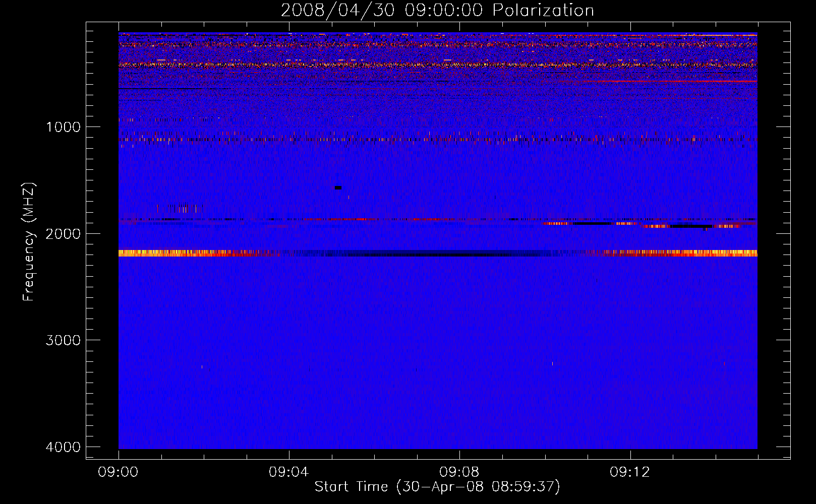Image resolution: width=816 pixels, height=504 pixels.
Task: Click the plot title "2008/04/30 09:00:00 Polarization"
Action: tap(437, 10)
